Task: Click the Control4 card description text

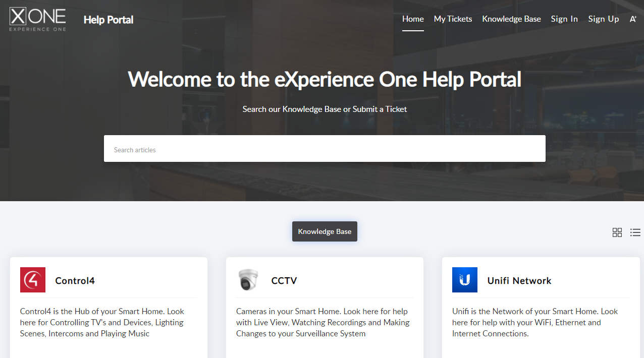Action: coord(102,322)
